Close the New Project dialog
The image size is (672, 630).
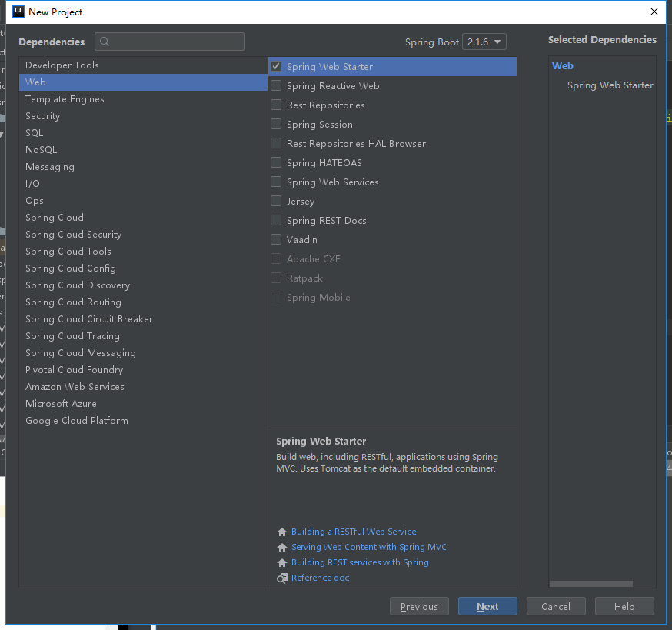(654, 12)
